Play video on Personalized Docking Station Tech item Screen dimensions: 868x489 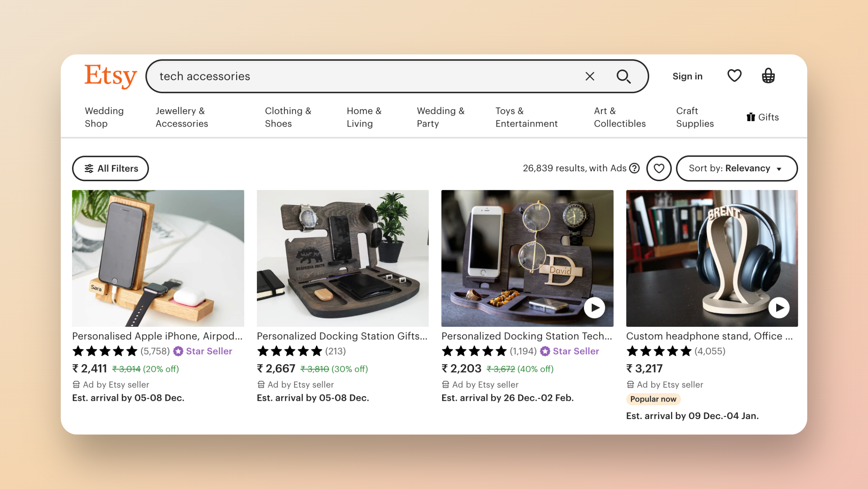tap(594, 307)
